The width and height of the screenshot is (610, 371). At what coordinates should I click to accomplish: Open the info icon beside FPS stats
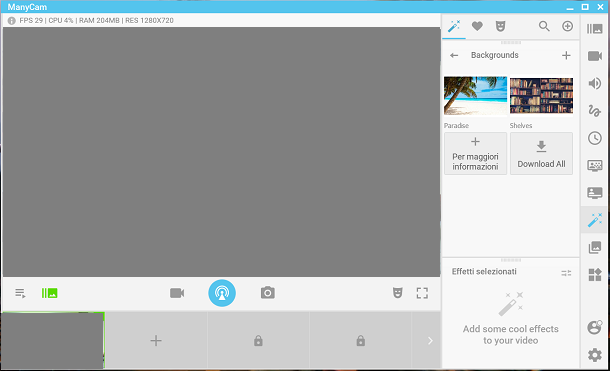tap(12, 21)
